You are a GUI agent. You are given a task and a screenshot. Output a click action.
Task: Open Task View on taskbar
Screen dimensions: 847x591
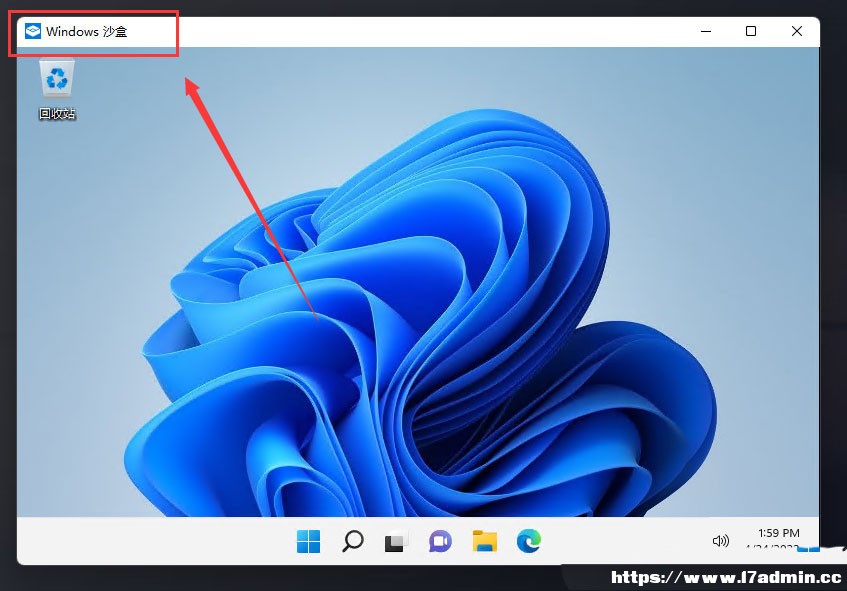pos(396,542)
